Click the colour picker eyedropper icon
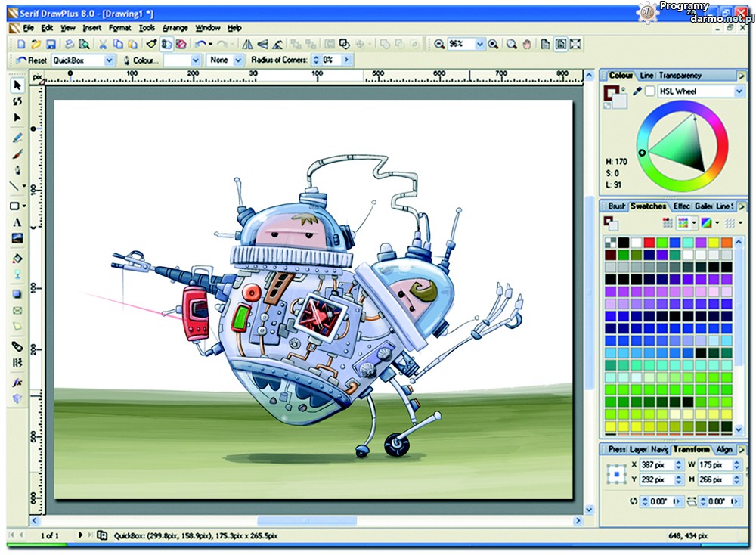Viewport: 756px width, 555px height. (x=637, y=91)
